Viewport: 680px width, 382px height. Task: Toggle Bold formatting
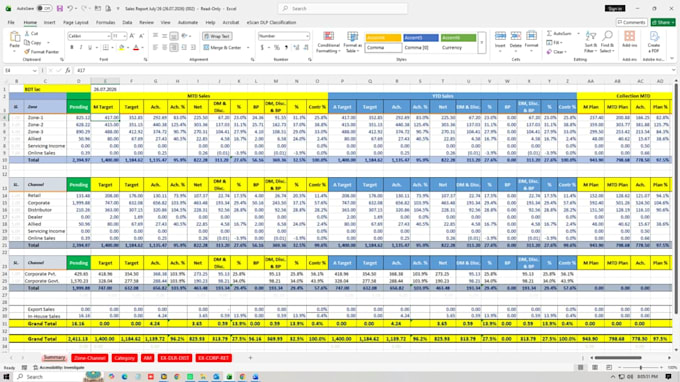tap(72, 48)
